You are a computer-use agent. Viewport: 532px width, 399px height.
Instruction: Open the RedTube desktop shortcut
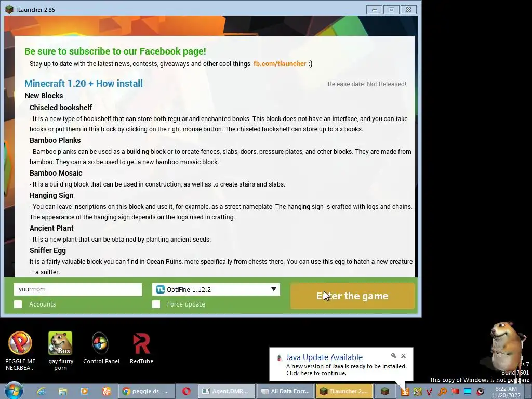(x=141, y=348)
